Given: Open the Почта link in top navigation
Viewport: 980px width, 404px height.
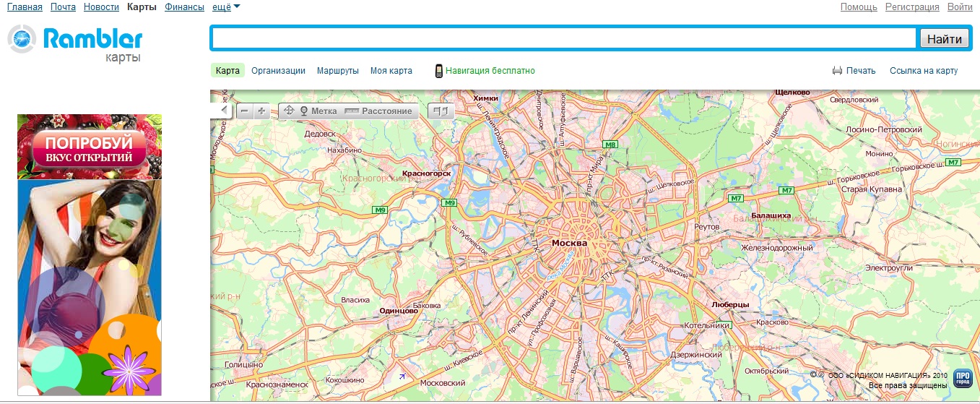Looking at the screenshot, I should point(63,7).
